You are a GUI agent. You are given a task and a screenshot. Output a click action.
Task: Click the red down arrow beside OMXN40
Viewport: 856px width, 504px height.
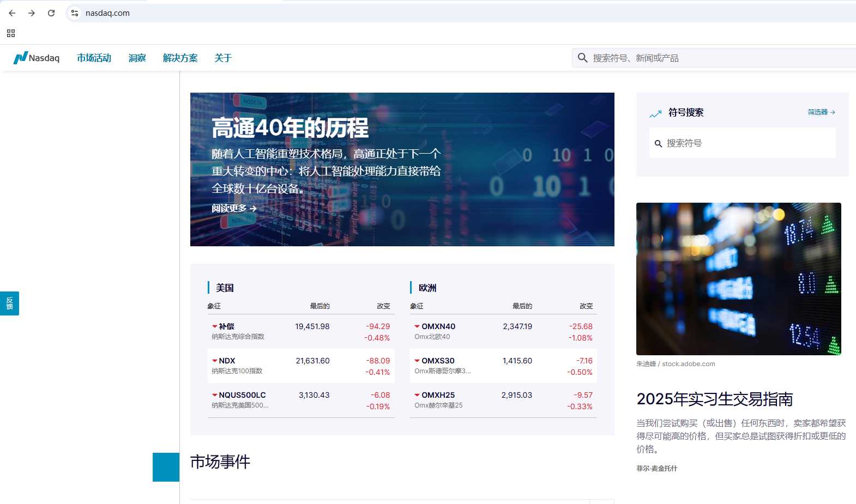coord(417,326)
